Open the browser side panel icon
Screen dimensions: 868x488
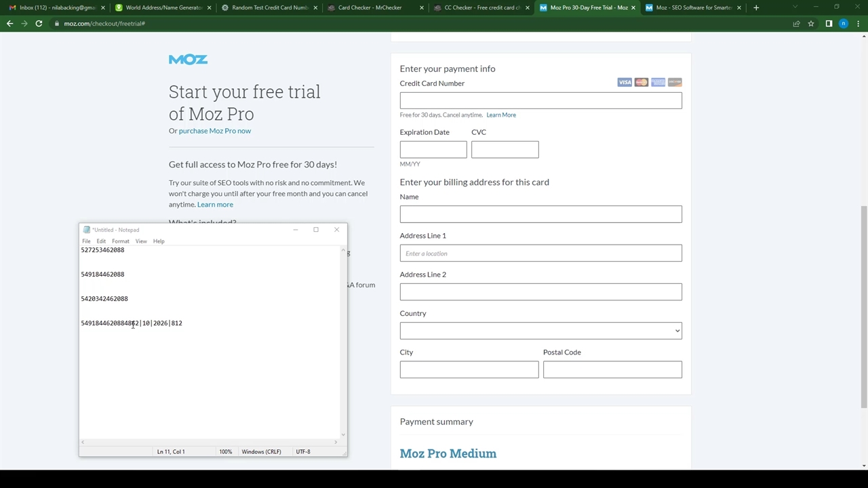[829, 24]
